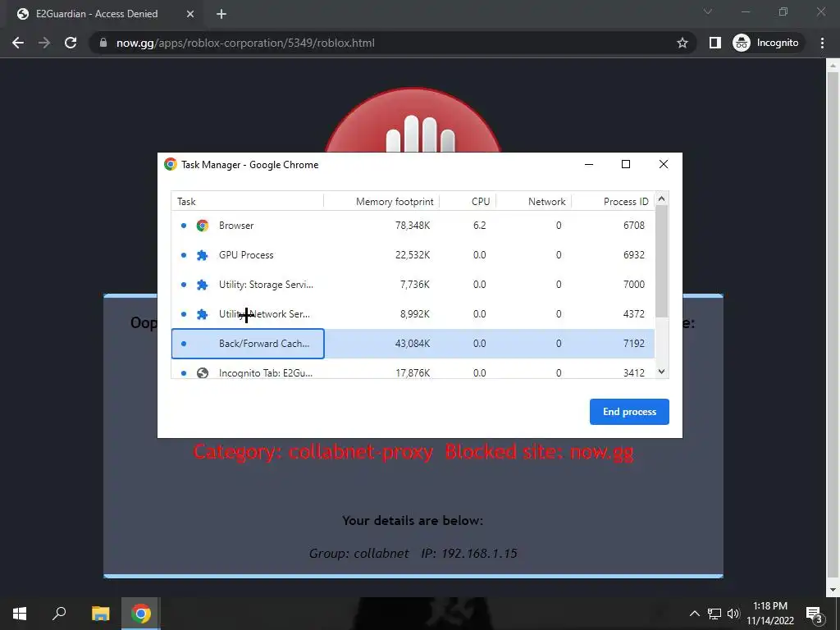Select the E2Guardian - Access Denied tab

pyautogui.click(x=104, y=14)
